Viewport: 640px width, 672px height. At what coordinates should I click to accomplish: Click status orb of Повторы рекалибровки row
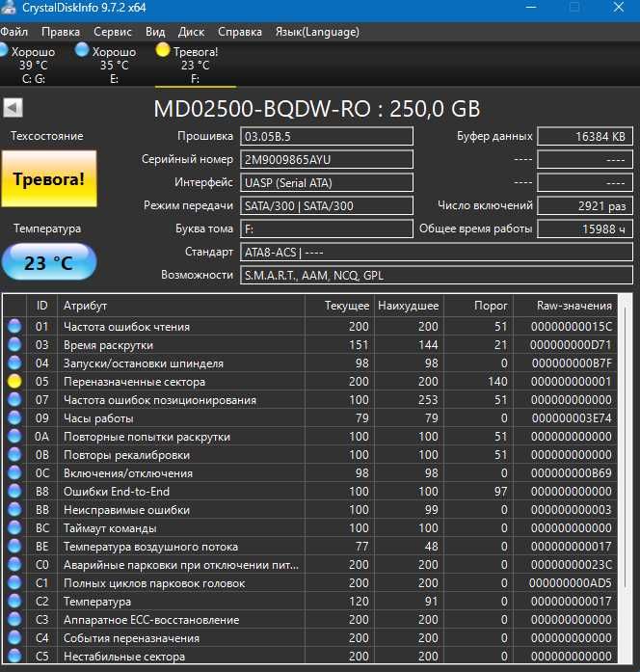(x=14, y=454)
